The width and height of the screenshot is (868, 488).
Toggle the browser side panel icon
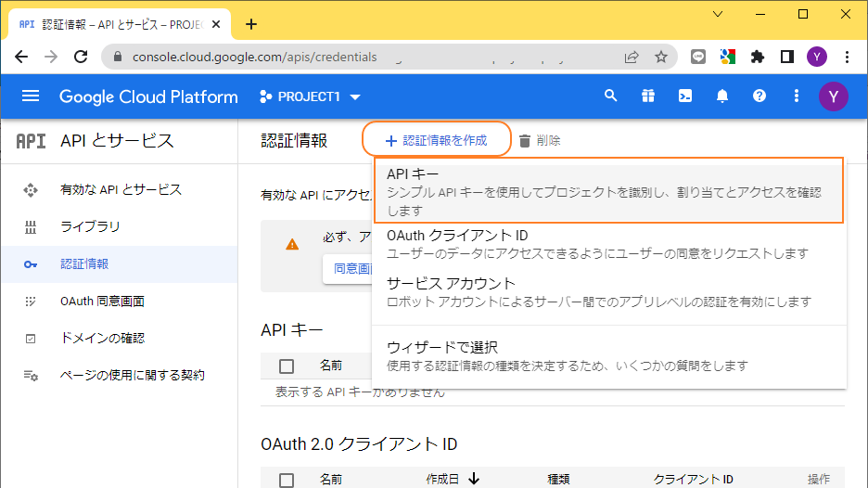pyautogui.click(x=787, y=57)
